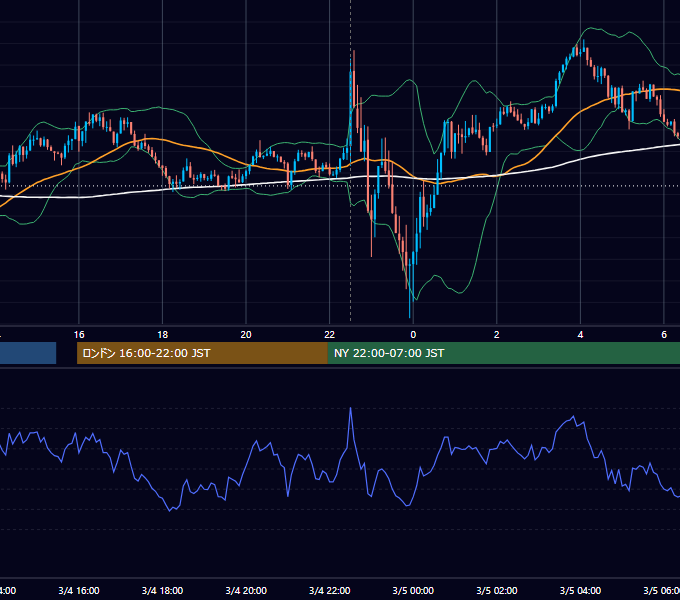
Task: Click the blue session bar before London
Action: pos(28,353)
